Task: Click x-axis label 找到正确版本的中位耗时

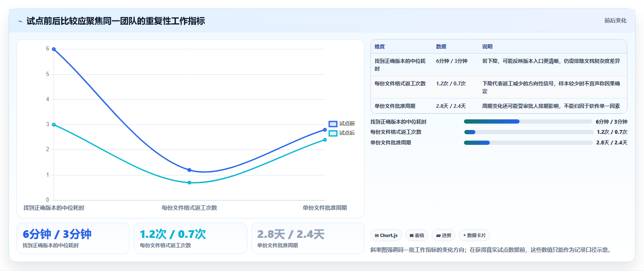Action: (x=54, y=208)
